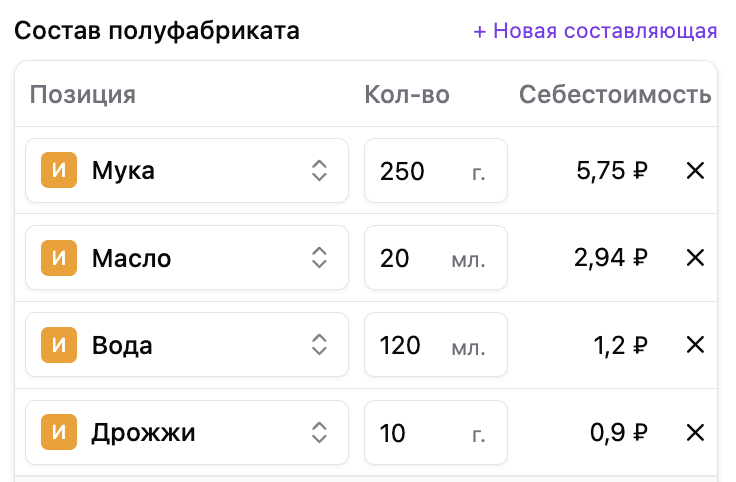Click the orange И badge beside Мука

[x=59, y=170]
